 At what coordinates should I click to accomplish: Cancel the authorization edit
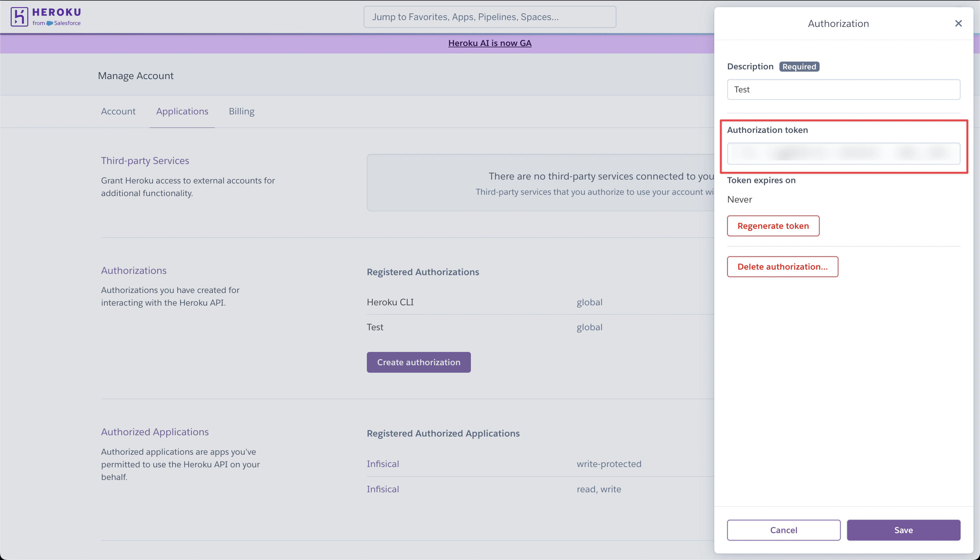[784, 530]
